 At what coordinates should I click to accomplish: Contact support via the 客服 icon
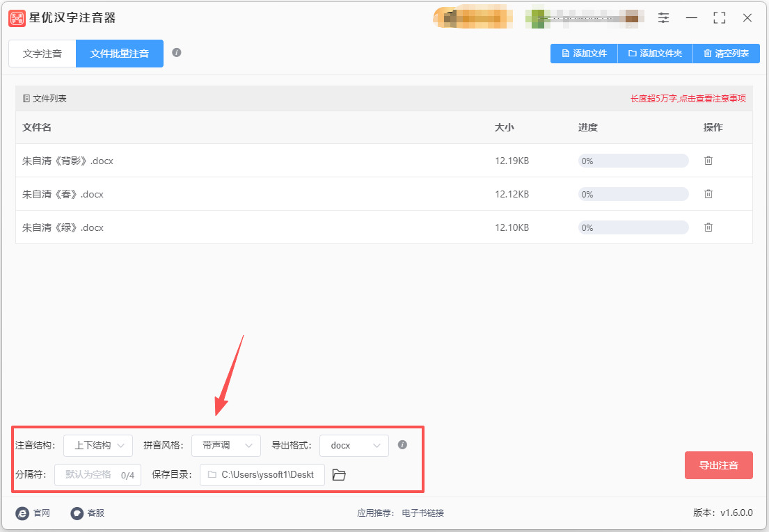click(x=77, y=513)
